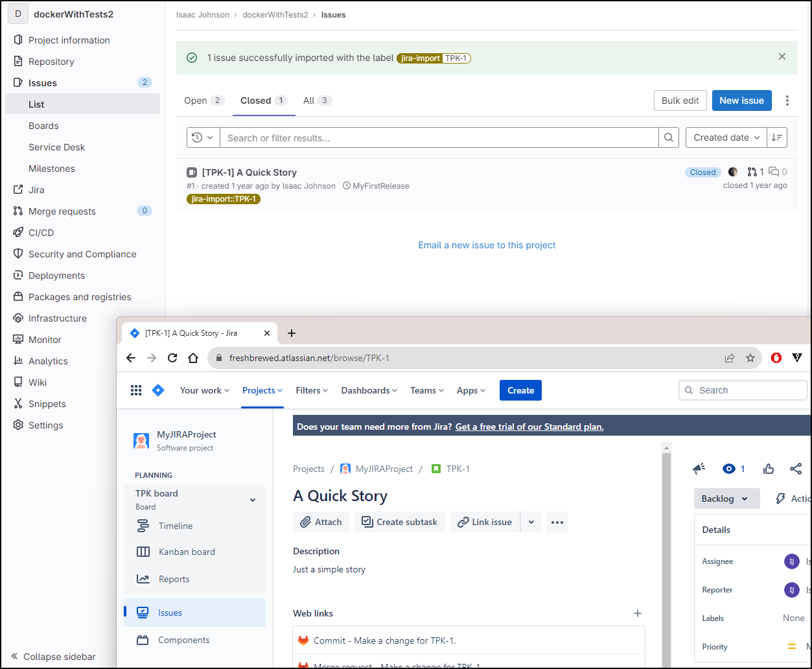Expand the Your work dropdown in Jira
This screenshot has height=669, width=812.
point(205,390)
